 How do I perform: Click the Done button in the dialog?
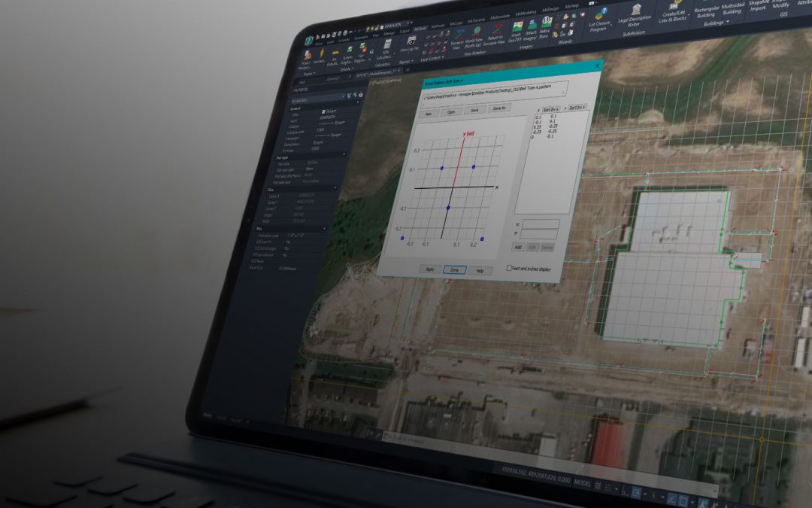(454, 269)
